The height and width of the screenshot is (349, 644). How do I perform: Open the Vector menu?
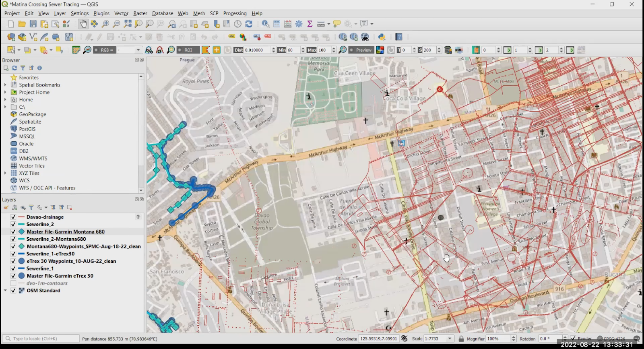tap(121, 13)
